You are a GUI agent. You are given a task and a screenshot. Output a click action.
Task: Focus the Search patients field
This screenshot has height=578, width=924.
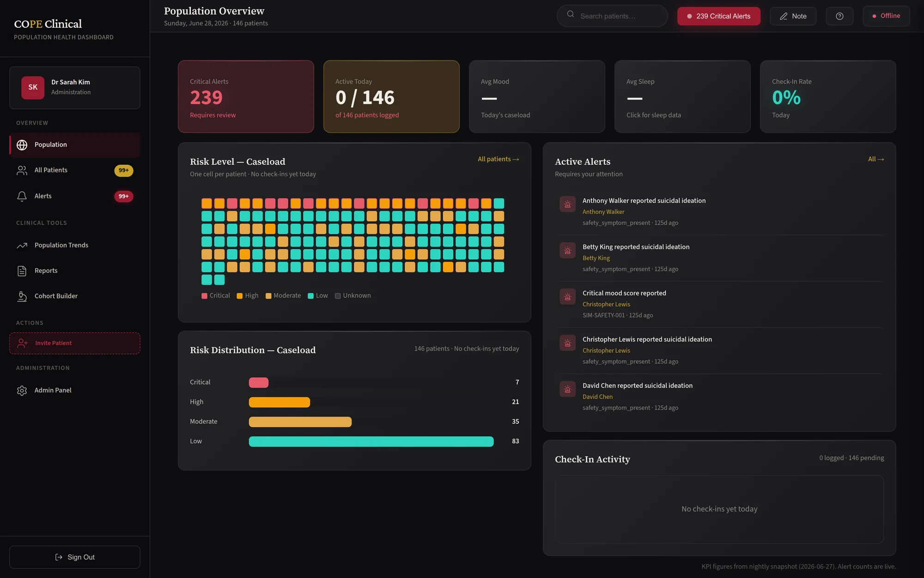point(612,16)
